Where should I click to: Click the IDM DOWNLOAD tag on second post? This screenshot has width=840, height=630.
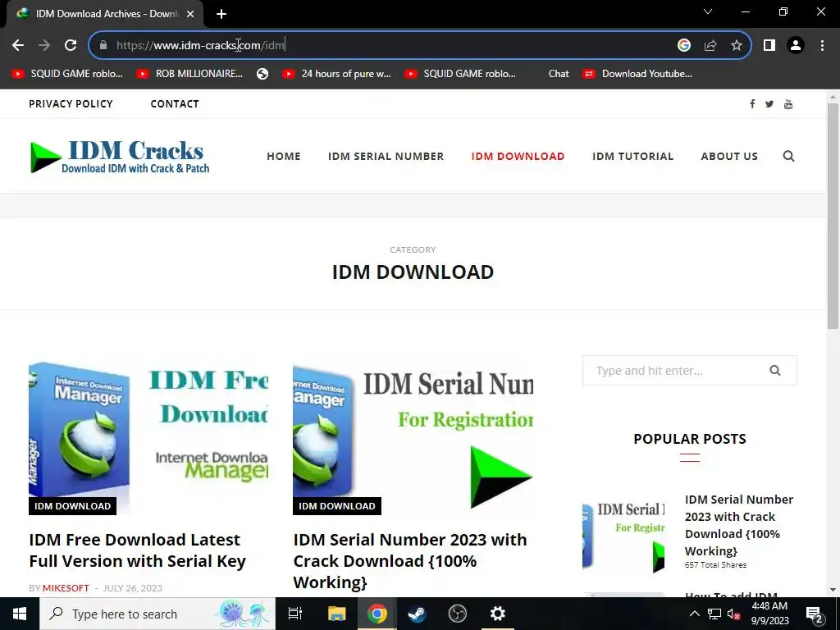point(337,506)
